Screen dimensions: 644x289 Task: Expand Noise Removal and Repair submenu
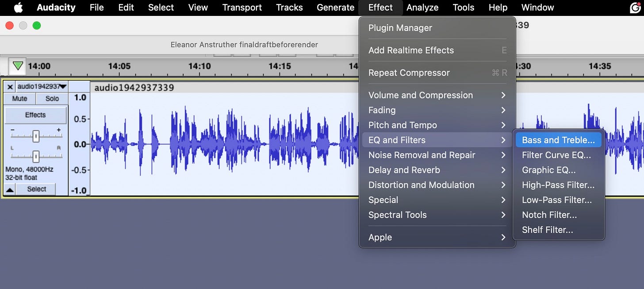(x=437, y=155)
